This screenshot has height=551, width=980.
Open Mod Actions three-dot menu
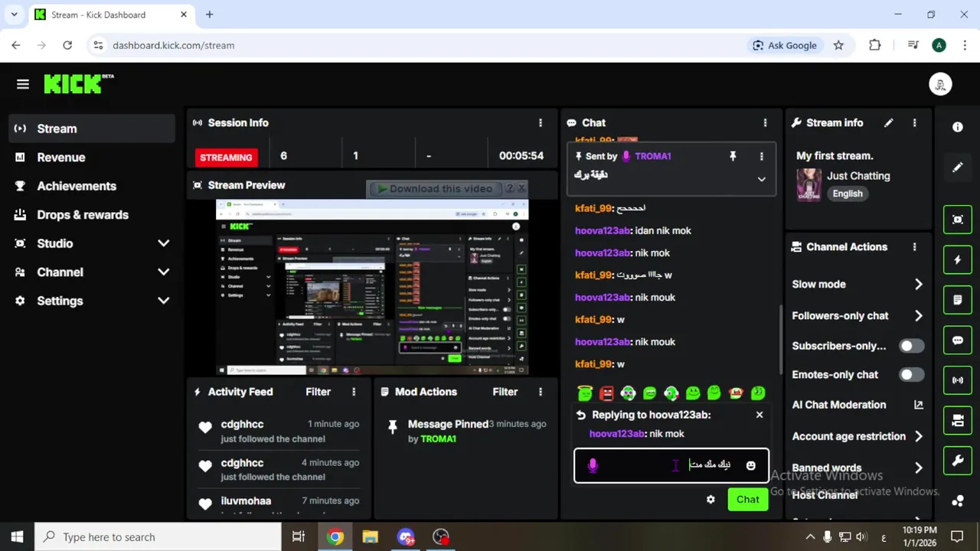pos(541,392)
